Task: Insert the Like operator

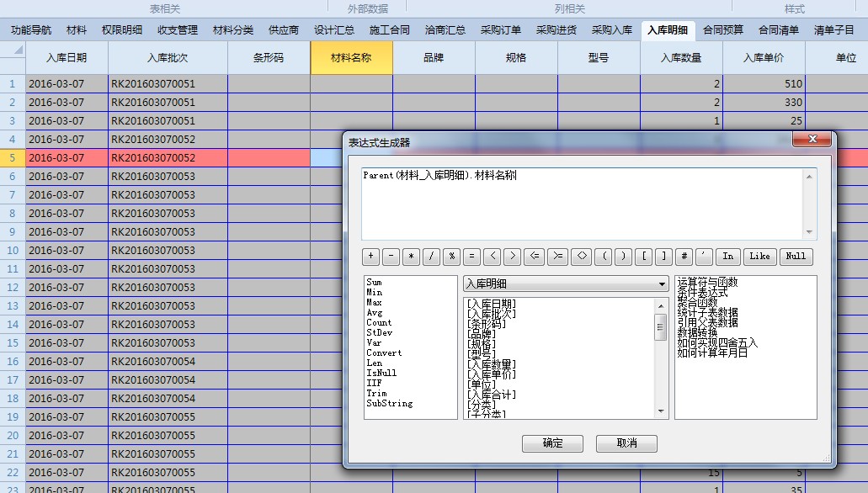Action: coord(759,257)
